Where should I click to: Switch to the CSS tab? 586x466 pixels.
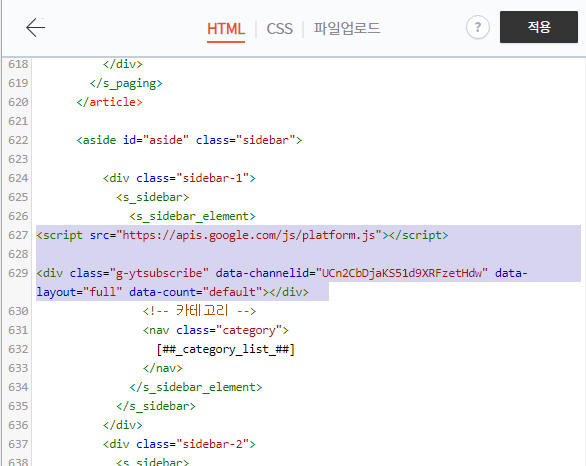tap(279, 29)
